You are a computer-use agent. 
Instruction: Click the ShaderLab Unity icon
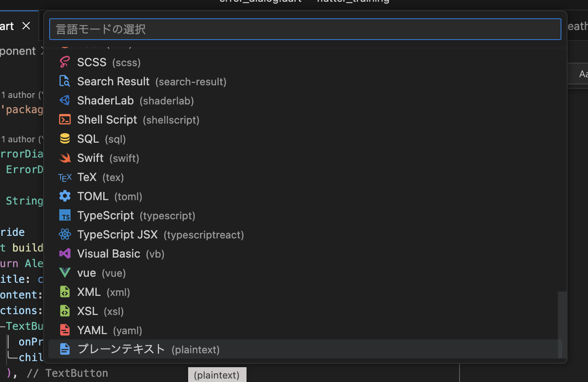[65, 101]
